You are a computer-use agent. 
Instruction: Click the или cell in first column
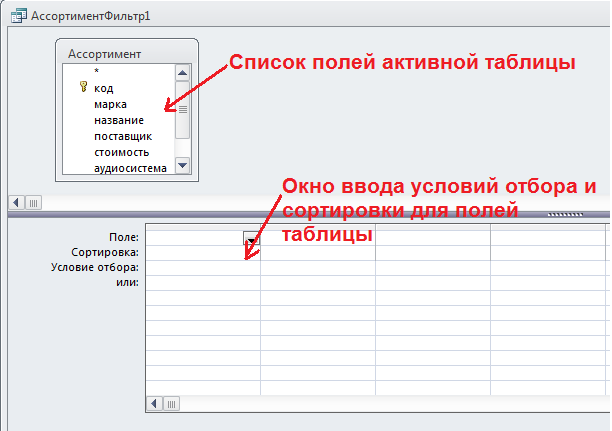point(203,283)
